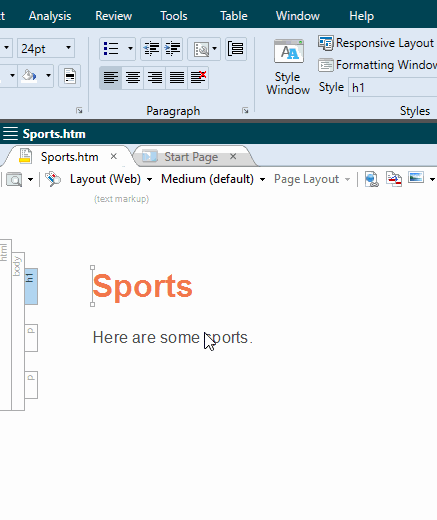Click the fill color bucket icon
This screenshot has height=520, width=437.
[x=29, y=76]
